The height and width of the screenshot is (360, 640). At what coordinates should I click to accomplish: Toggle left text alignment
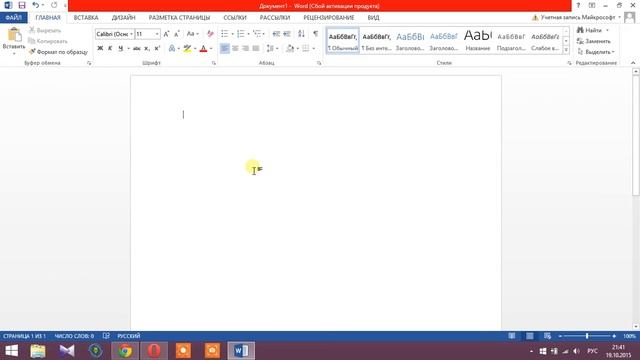(x=225, y=49)
